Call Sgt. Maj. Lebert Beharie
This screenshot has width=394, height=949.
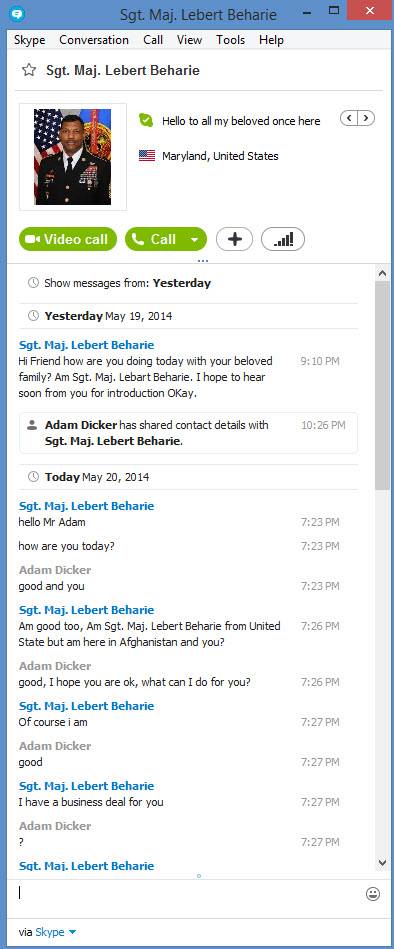[154, 240]
